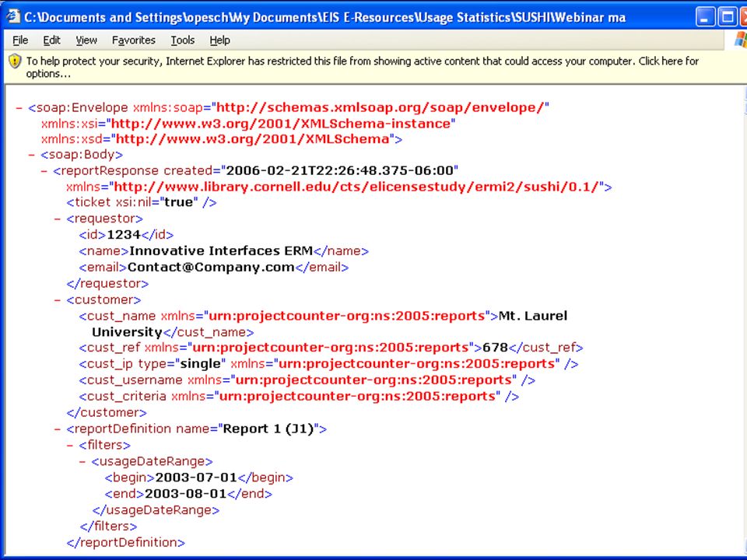747x560 pixels.
Task: Click the cust_ref value 678
Action: (x=496, y=348)
